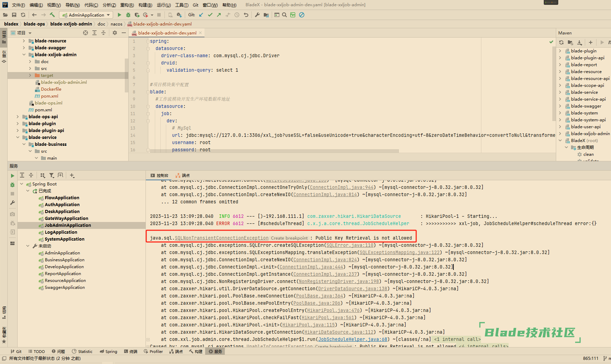
Task: Click Group By icon in Services toolbar
Action: point(43,175)
